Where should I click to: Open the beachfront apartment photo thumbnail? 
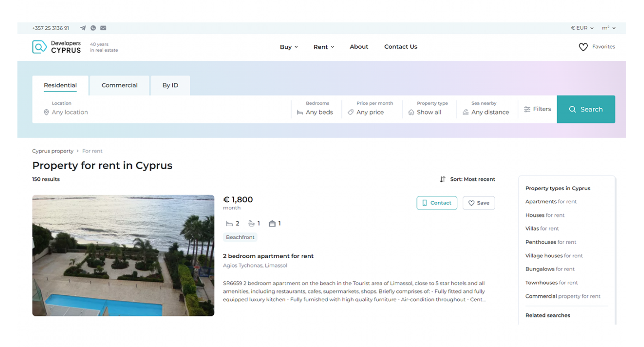coord(123,256)
